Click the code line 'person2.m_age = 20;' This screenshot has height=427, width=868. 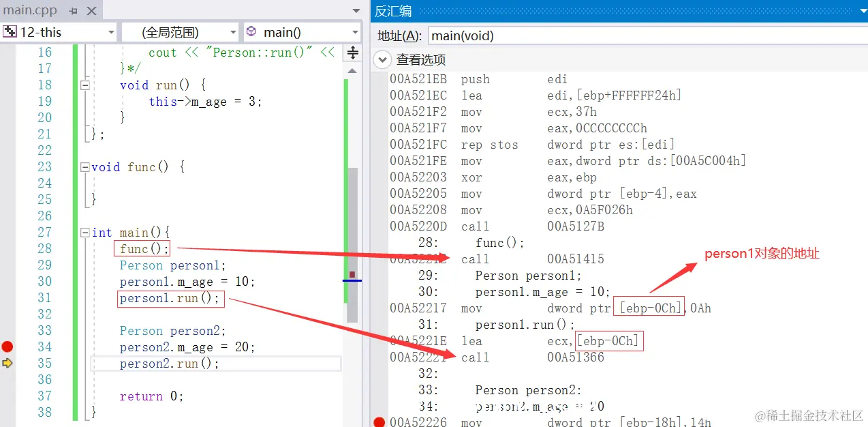(187, 347)
